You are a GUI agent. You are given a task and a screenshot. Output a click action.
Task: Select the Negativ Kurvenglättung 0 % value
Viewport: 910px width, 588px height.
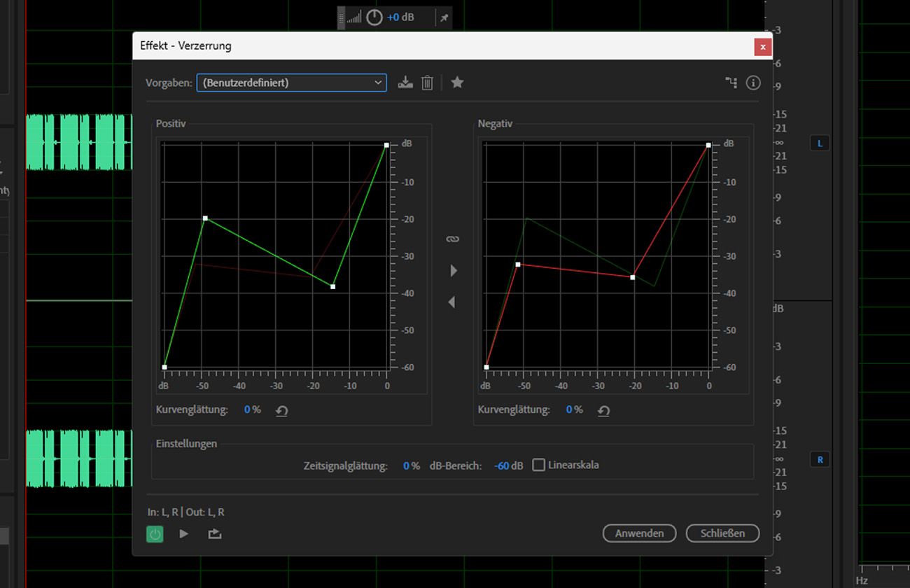pyautogui.click(x=574, y=409)
